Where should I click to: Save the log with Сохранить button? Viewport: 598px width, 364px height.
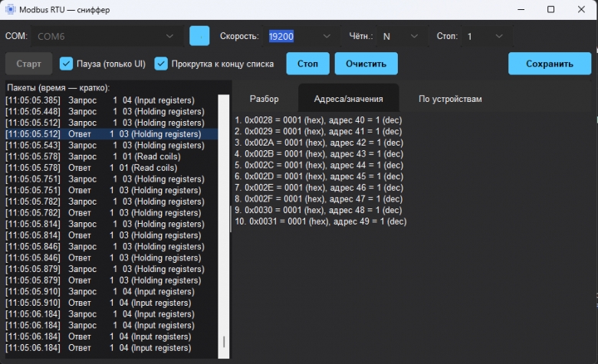coord(550,64)
